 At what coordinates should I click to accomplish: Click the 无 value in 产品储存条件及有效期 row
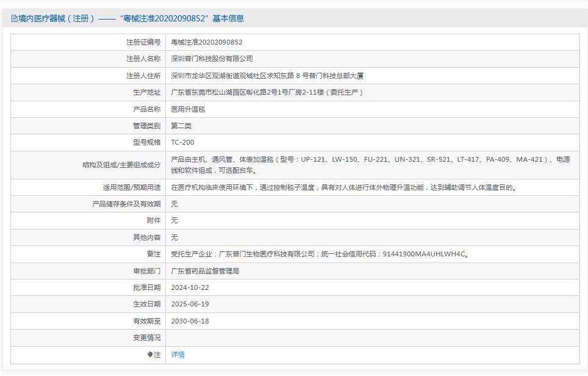tap(174, 204)
